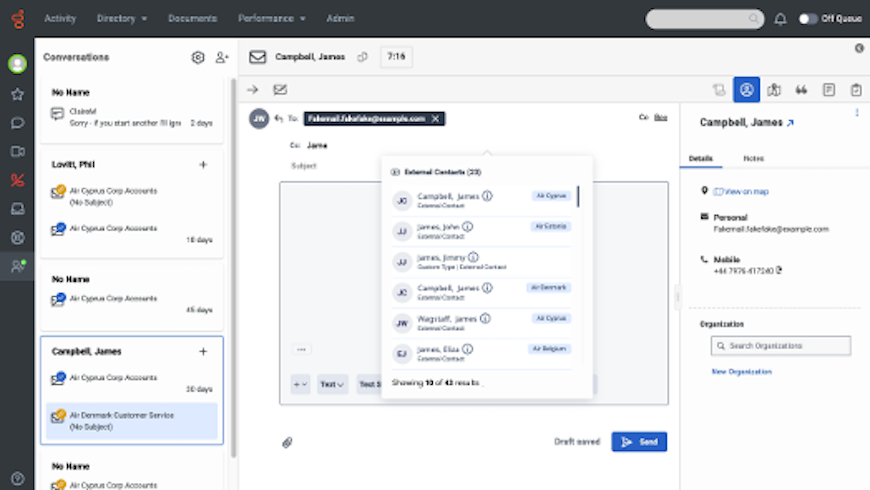Click the New Organization link

[741, 372]
